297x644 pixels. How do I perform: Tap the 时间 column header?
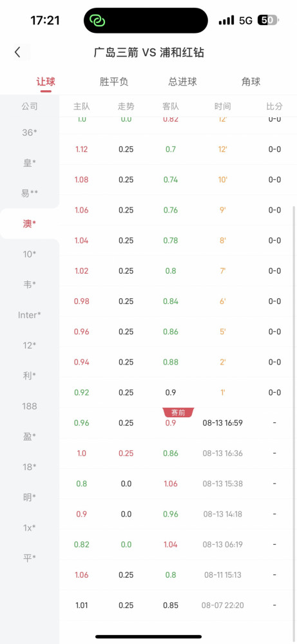223,106
